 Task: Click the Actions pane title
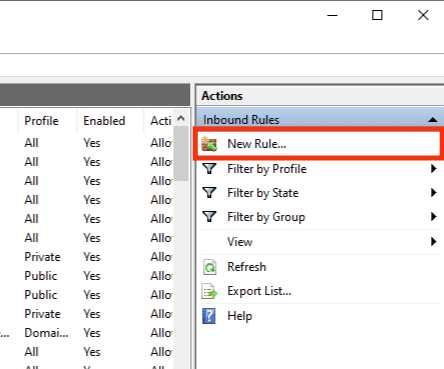click(x=222, y=96)
